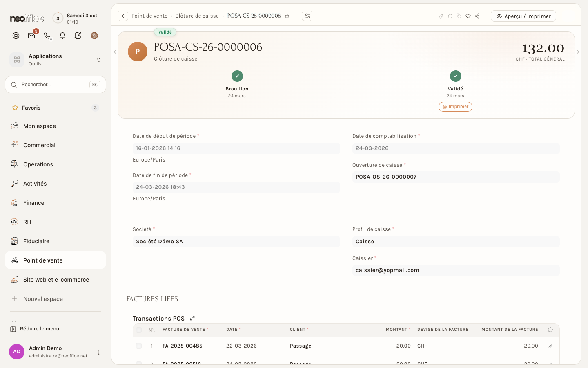
Task: Like the document with heart icon
Action: click(x=468, y=16)
